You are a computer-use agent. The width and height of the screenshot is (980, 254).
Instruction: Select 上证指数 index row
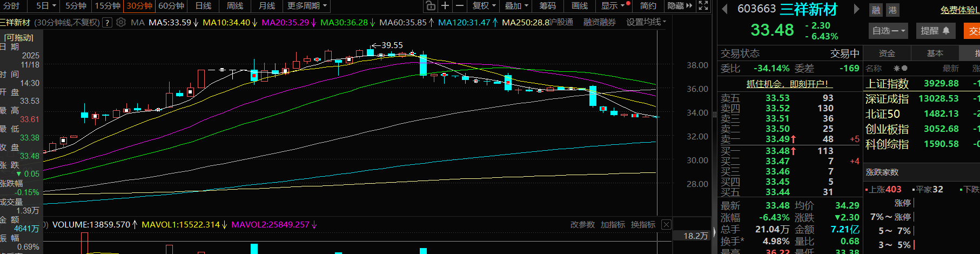(922, 84)
